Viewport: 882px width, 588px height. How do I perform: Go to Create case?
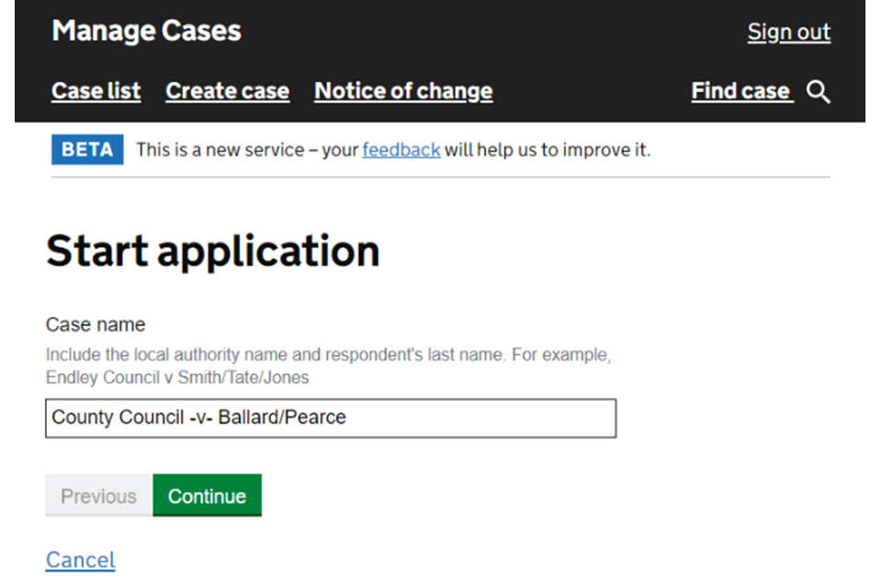pos(227,91)
